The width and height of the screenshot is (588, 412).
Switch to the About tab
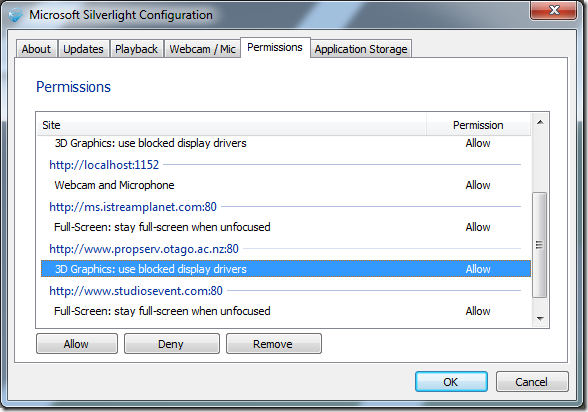tap(36, 49)
